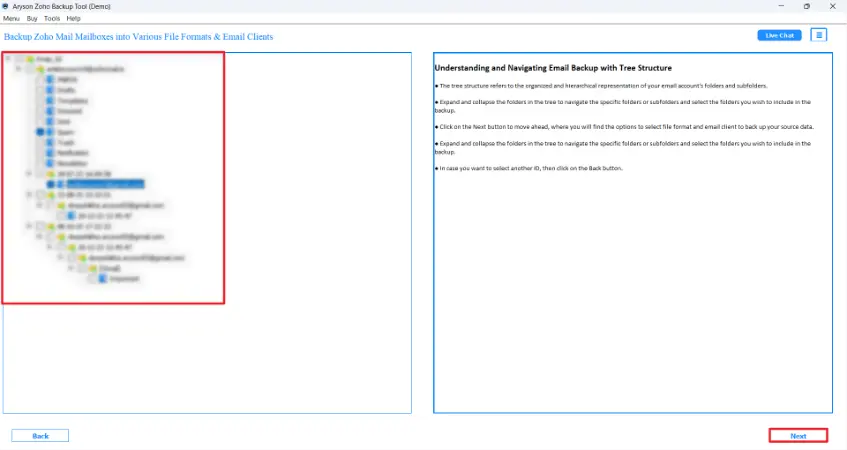Select the Spam folder label
Image resolution: width=847 pixels, height=450 pixels.
pos(65,132)
